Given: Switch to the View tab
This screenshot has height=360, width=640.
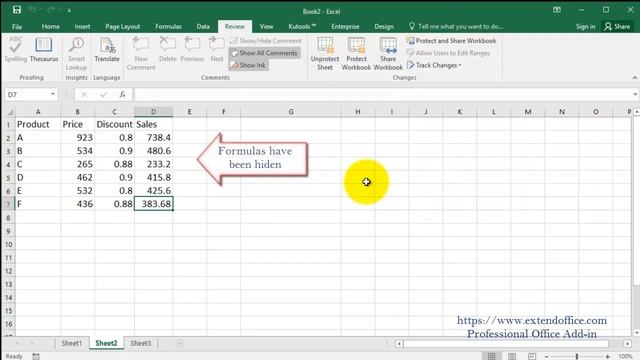Looking at the screenshot, I should 266,27.
